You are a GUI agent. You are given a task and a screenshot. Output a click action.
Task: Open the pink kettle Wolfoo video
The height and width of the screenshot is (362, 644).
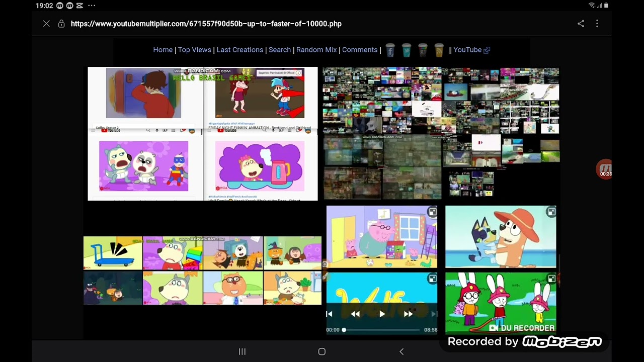click(x=260, y=166)
